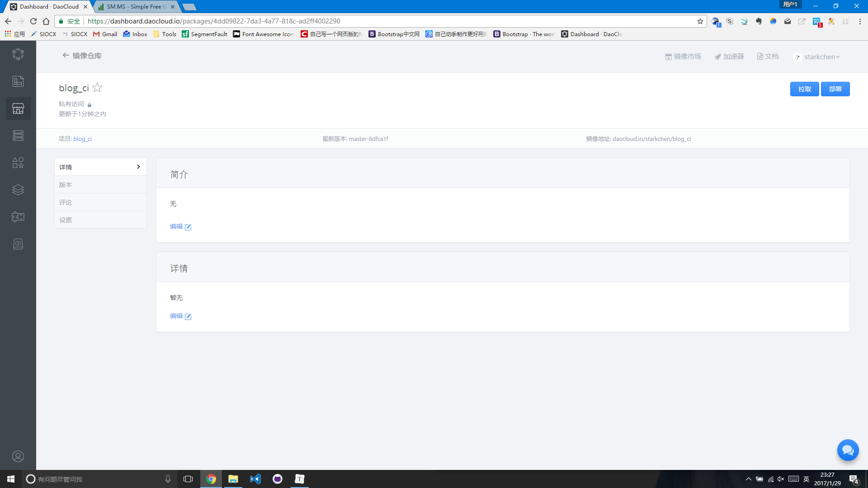Star the blog_ci repository

pos(97,88)
